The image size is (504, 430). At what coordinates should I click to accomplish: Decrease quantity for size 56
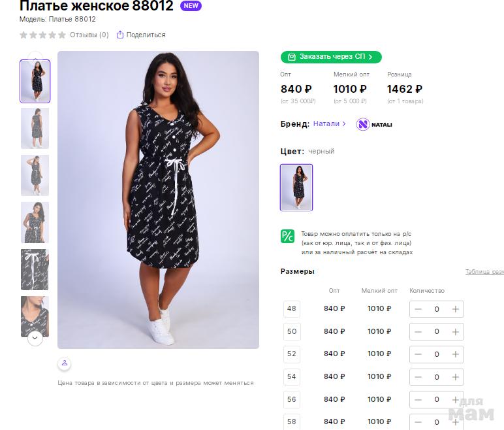[x=418, y=399]
